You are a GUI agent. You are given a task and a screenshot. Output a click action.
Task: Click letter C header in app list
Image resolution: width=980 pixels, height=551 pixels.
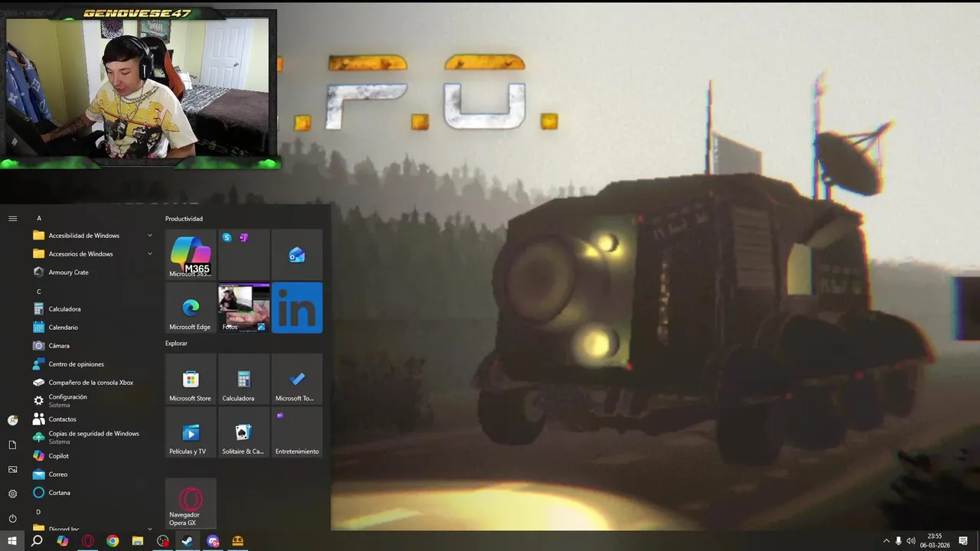[39, 292]
